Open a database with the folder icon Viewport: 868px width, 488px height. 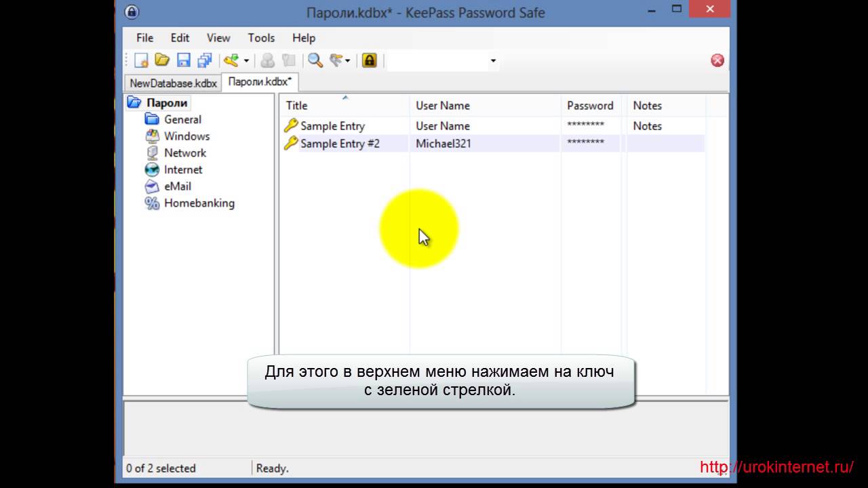pos(162,61)
